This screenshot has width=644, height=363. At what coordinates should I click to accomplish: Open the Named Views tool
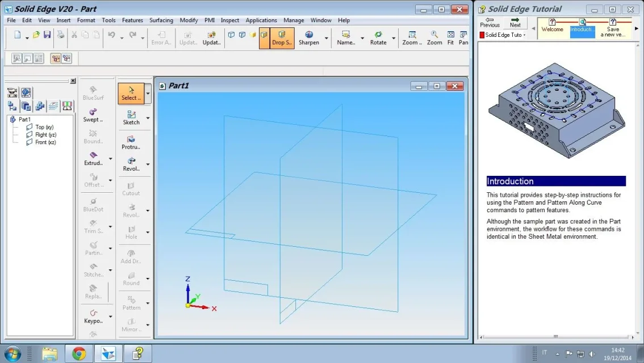pyautogui.click(x=346, y=38)
